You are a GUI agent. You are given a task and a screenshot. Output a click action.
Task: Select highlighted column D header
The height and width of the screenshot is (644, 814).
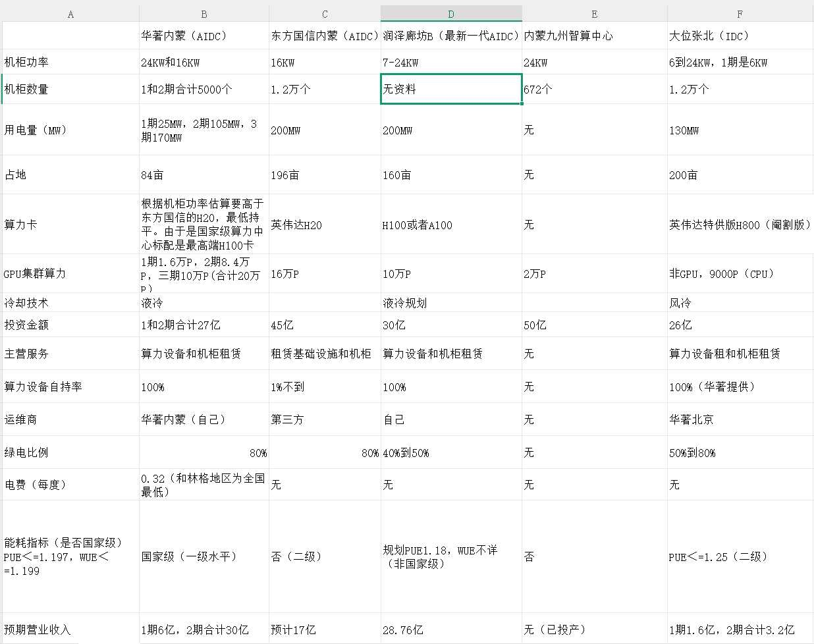(x=451, y=14)
